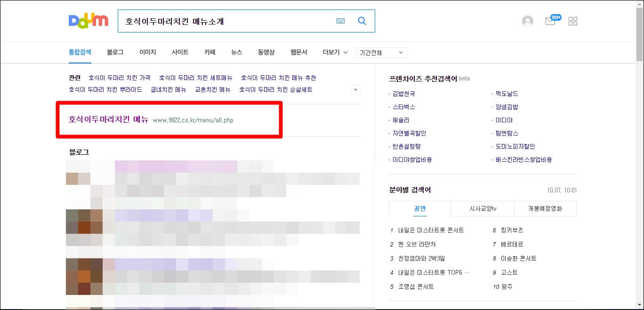Switch to the 이미지 tab
This screenshot has height=310, width=644.
(x=147, y=52)
